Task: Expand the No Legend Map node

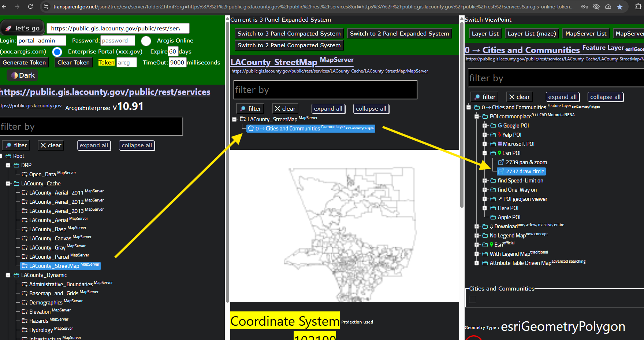Action: (x=477, y=236)
